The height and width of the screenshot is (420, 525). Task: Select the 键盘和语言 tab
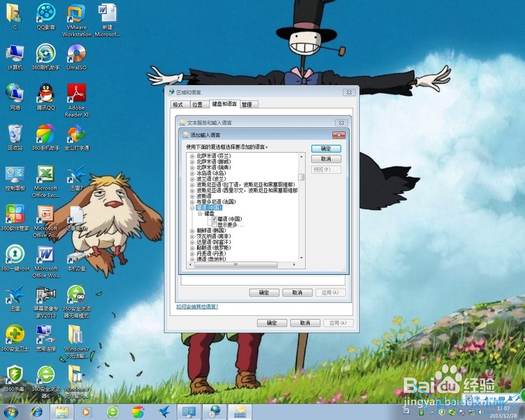224,104
